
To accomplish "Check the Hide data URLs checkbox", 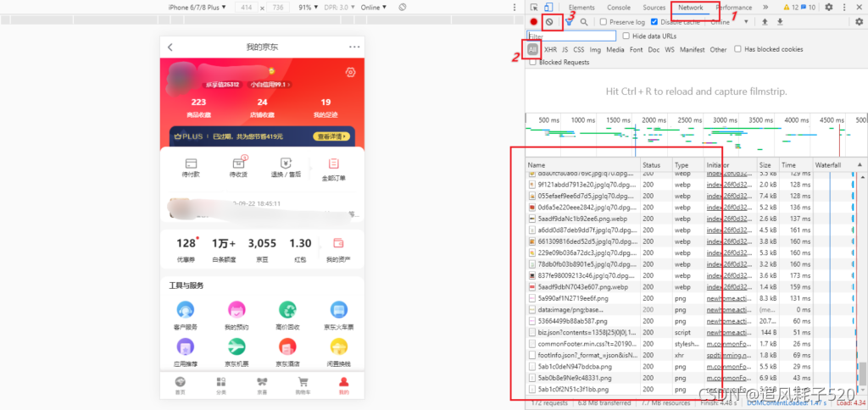I will (626, 36).
